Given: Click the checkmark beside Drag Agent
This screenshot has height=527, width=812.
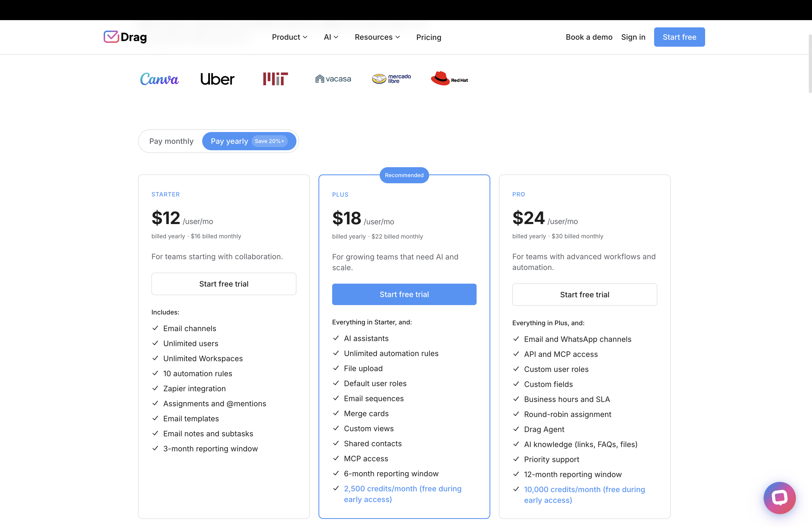Looking at the screenshot, I should [x=516, y=429].
